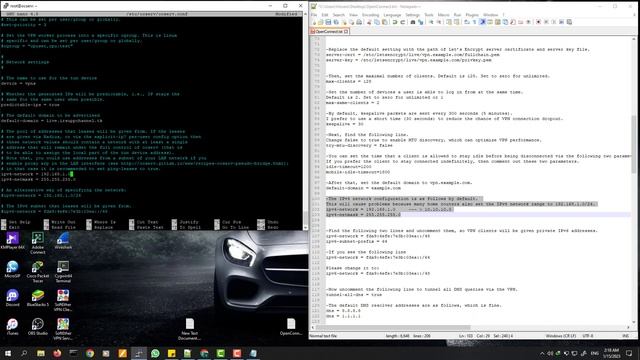
Task: Click the Notepad++ vertical scrollbar thumb
Action: (634, 144)
